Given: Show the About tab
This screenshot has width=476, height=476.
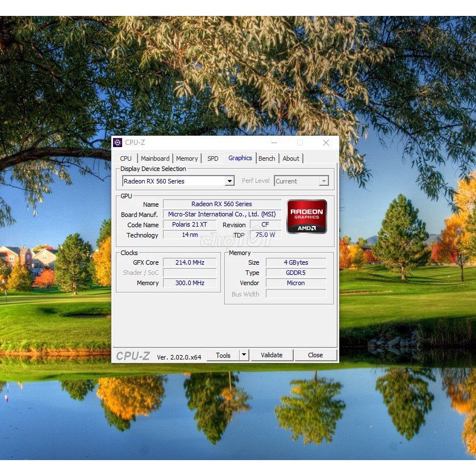Looking at the screenshot, I should click(x=291, y=158).
